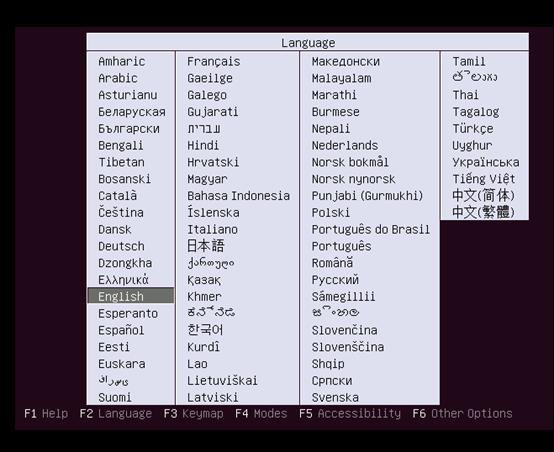The width and height of the screenshot is (554, 452).
Task: Pick Malayalam language
Action: (x=341, y=78)
